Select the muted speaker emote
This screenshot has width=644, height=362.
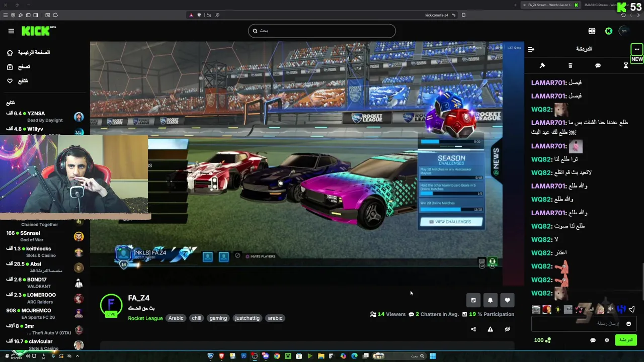(610, 309)
